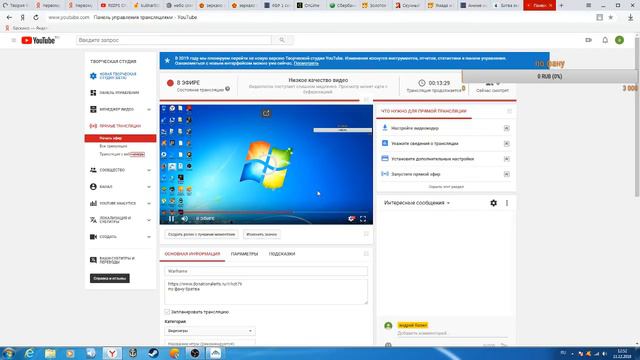The width and height of the screenshot is (640, 360).
Task: Open the browser downloads arrow
Action: coord(631,18)
